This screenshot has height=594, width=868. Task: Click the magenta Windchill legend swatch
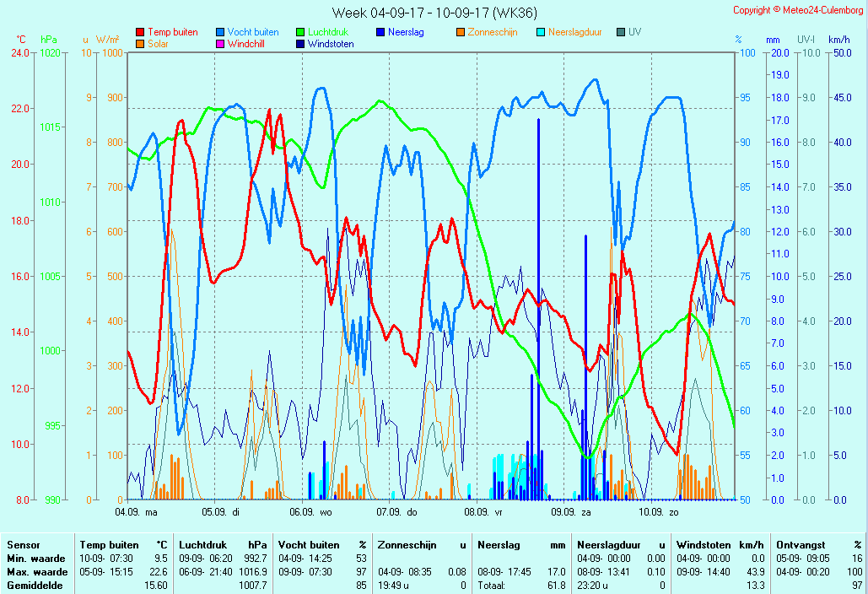[x=220, y=44]
